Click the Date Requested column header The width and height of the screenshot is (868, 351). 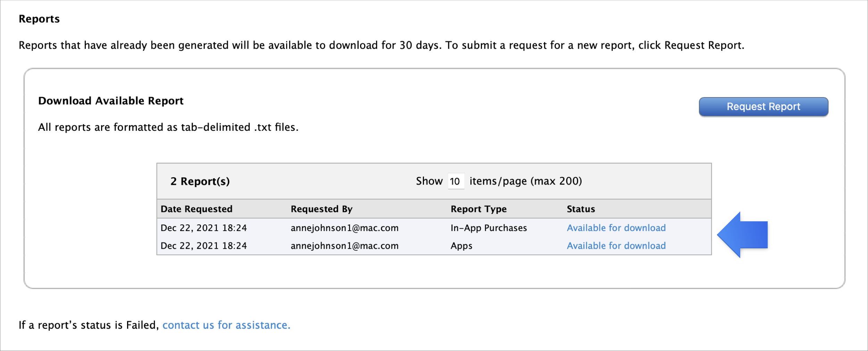point(197,209)
